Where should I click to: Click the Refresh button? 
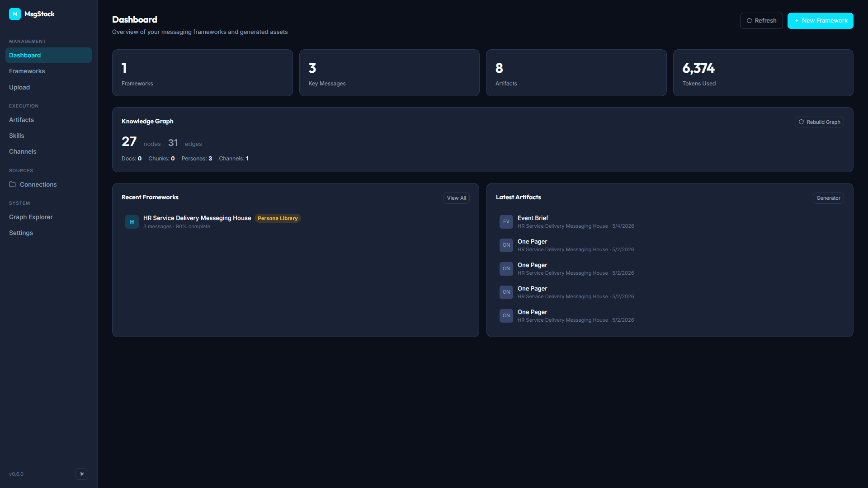pos(761,21)
